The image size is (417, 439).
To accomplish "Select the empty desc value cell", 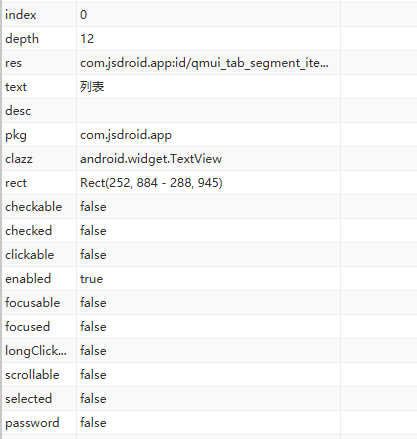I will (208, 111).
